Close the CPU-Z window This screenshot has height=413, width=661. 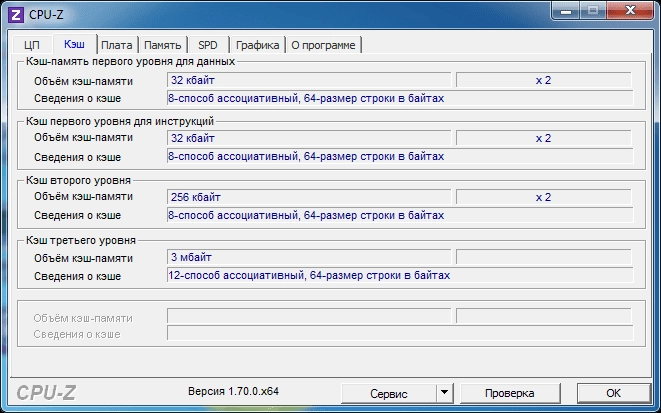pos(631,11)
